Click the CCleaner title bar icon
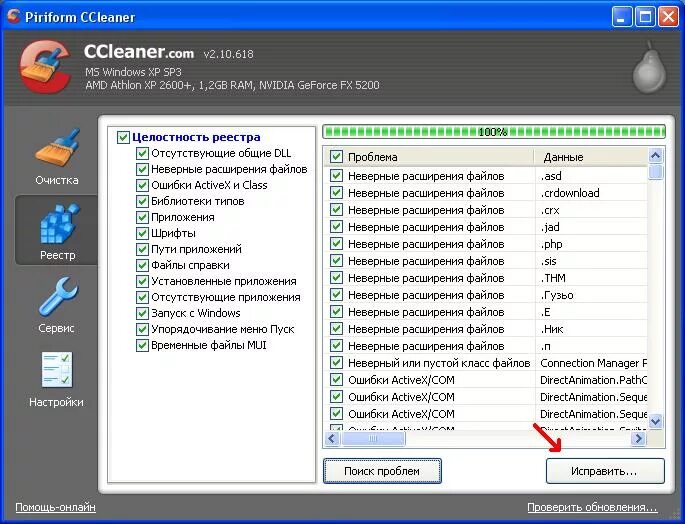Image resolution: width=685 pixels, height=524 pixels. 13,17
